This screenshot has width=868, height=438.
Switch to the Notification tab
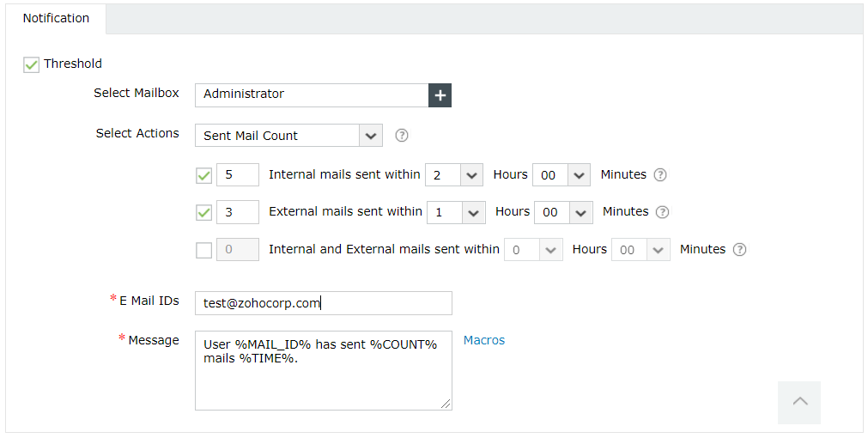(56, 19)
